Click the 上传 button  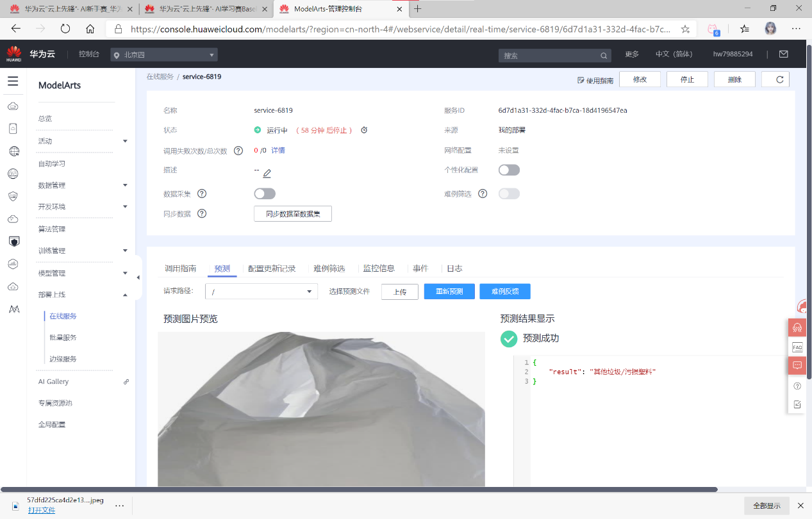(400, 292)
